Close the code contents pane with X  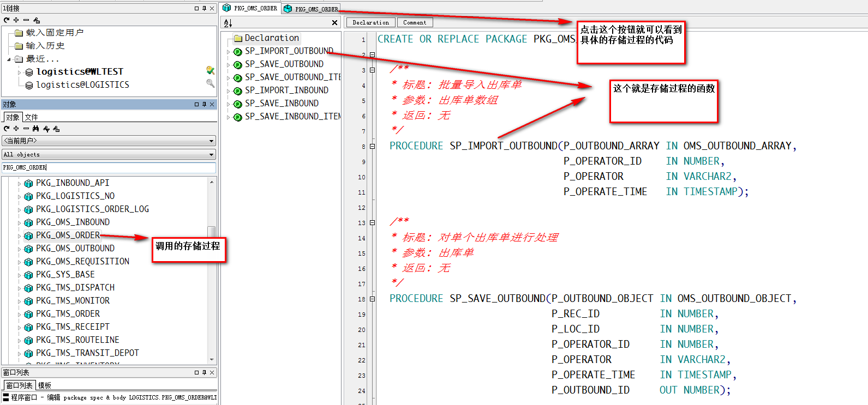(334, 23)
